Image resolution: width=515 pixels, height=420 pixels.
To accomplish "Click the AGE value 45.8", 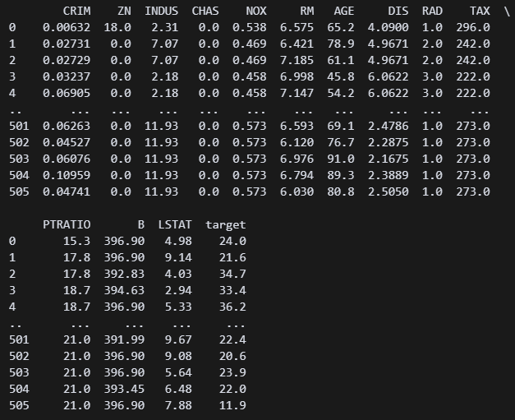I will pos(341,76).
